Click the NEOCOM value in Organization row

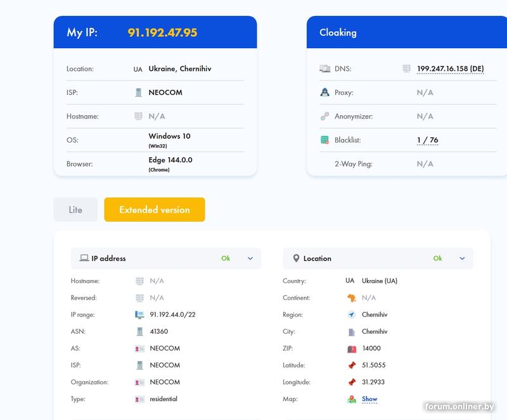tap(165, 382)
